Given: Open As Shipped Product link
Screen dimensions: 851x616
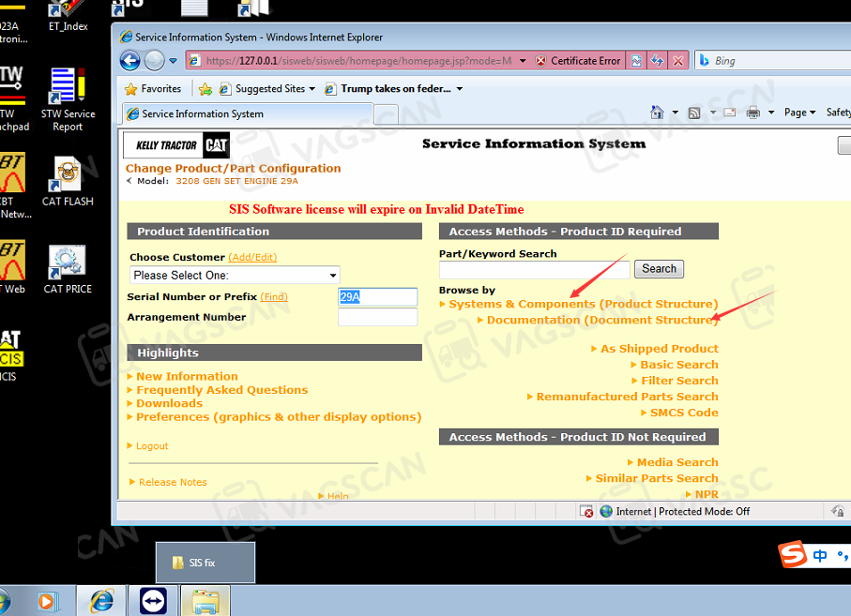Looking at the screenshot, I should pyautogui.click(x=659, y=349).
